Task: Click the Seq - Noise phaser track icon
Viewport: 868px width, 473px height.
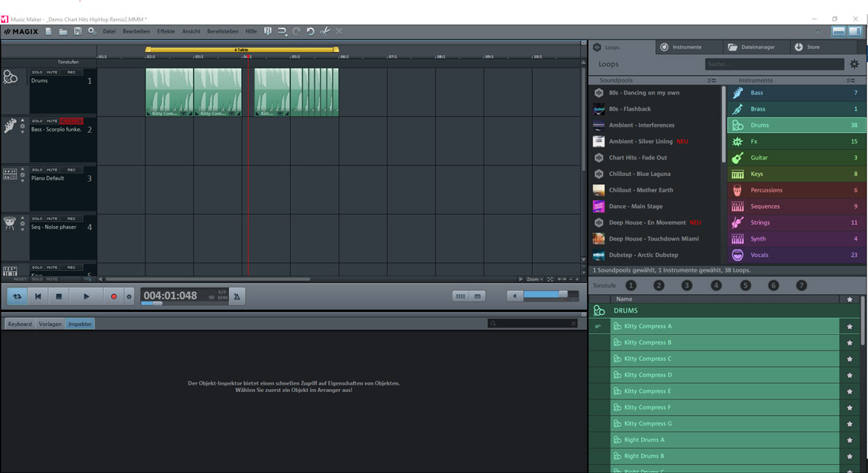Action: click(x=10, y=224)
